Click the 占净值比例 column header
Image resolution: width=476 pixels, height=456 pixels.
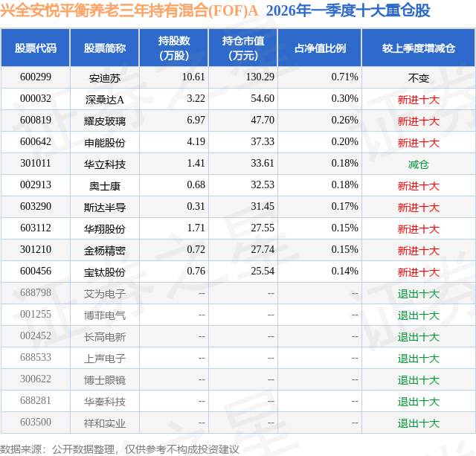(320, 48)
